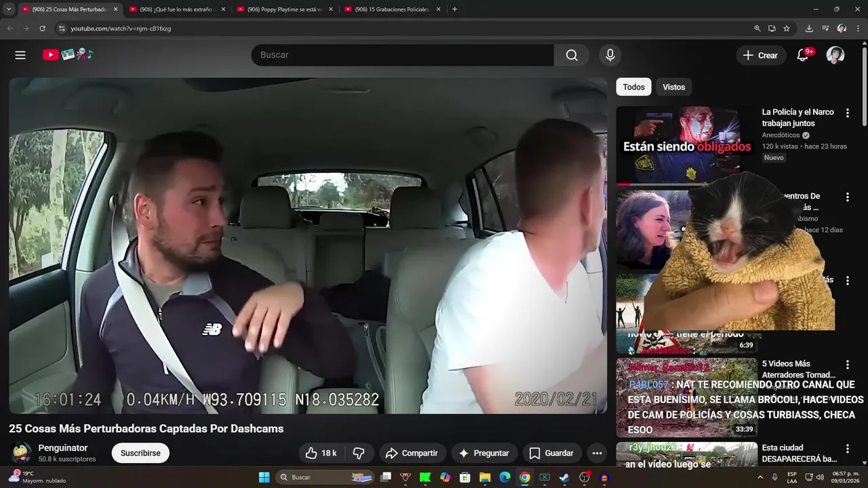This screenshot has width=868, height=488.
Task: Open Crear dropdown button
Action: click(x=761, y=55)
